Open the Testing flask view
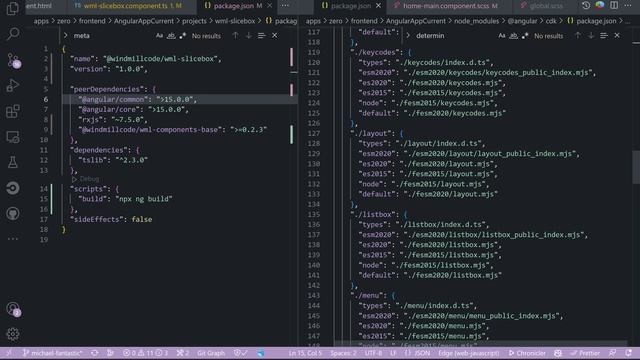Image resolution: width=640 pixels, height=360 pixels. (x=13, y=162)
